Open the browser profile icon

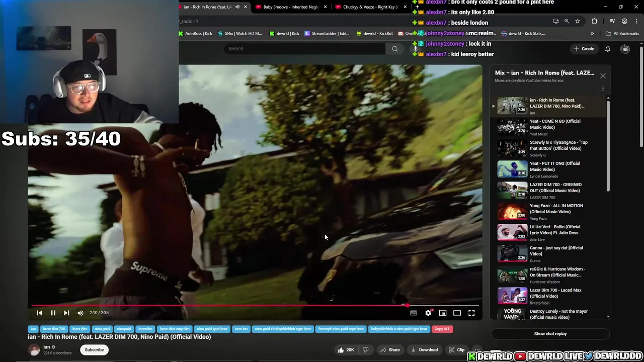pos(624,21)
